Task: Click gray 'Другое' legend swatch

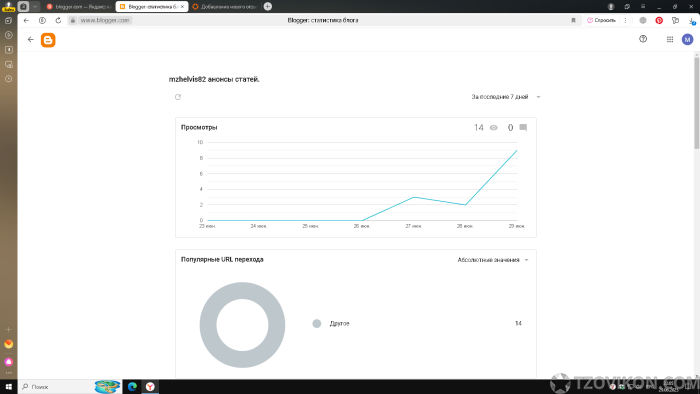Action: tap(317, 323)
